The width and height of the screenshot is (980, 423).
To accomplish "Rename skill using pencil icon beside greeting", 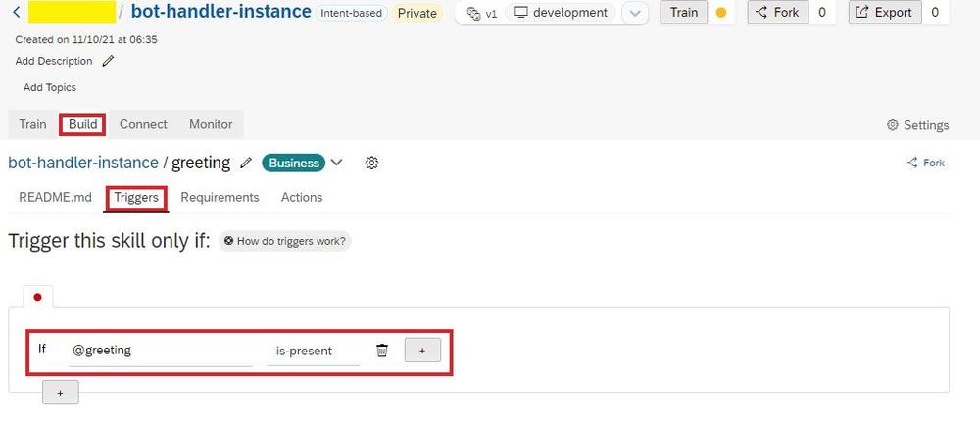I will click(246, 164).
